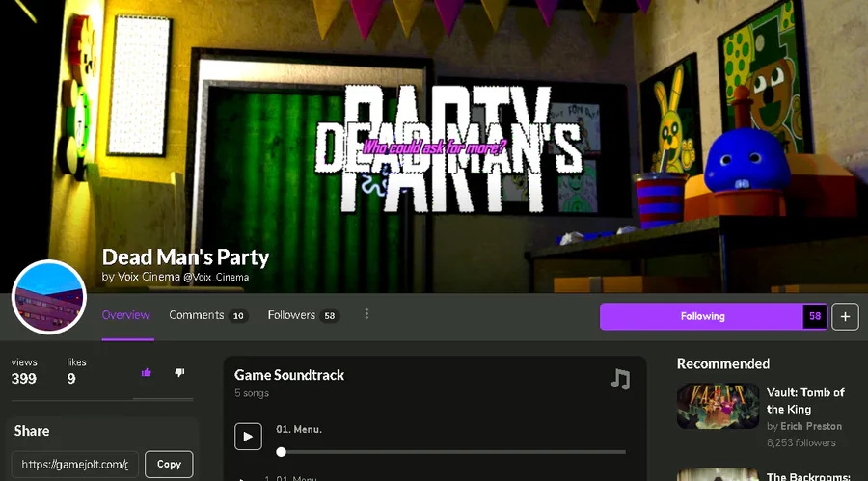
Task: Click the soundtrack seek slider handle
Action: click(282, 452)
